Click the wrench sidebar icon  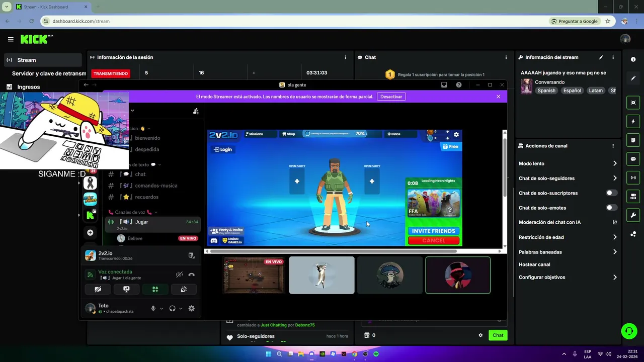click(633, 215)
